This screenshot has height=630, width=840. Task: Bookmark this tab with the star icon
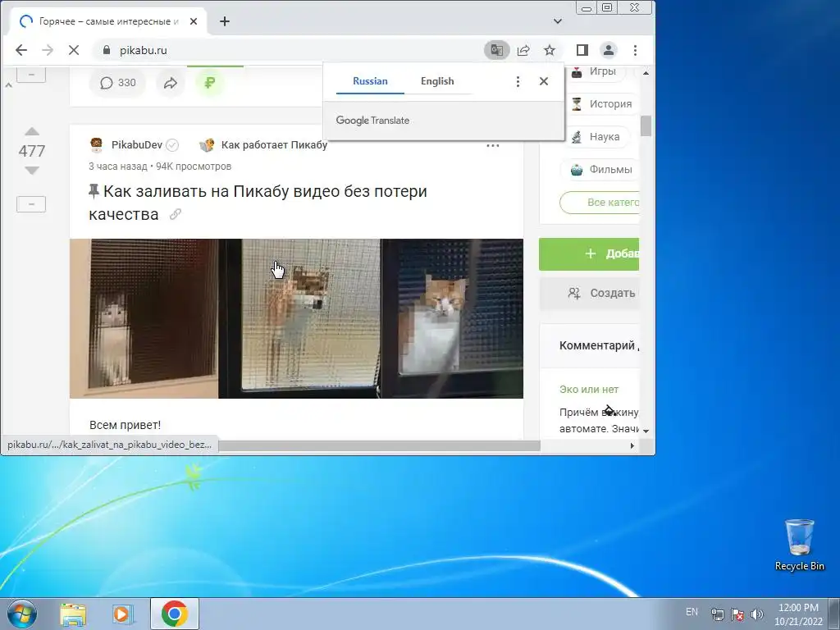pos(550,50)
